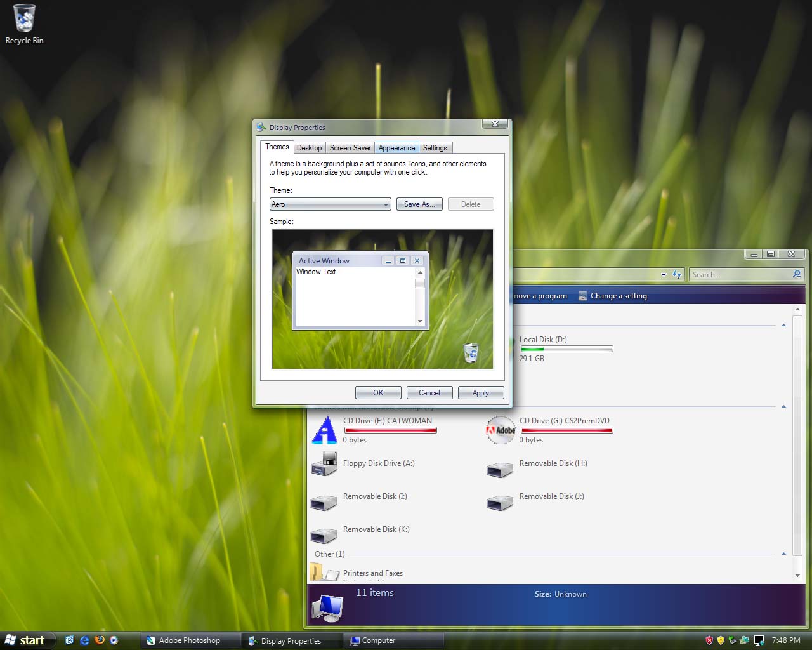Screen dimensions: 812x650
Task: Click the Save As... button
Action: click(419, 204)
